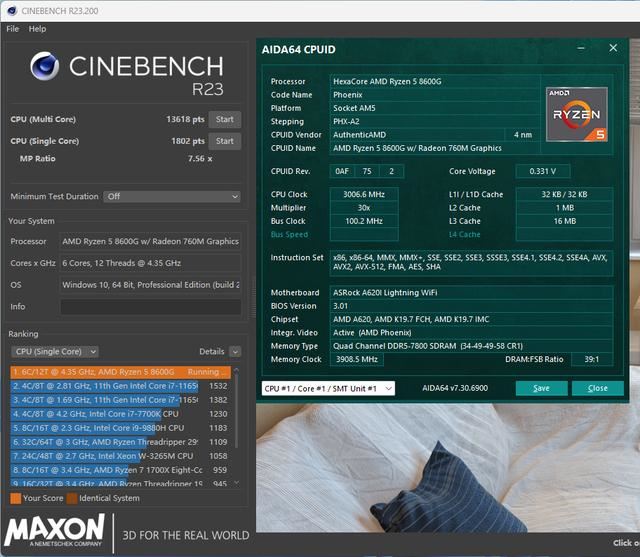Close the AIDA64 CPUID window via X
Image resolution: width=640 pixels, height=557 pixels.
pos(613,47)
